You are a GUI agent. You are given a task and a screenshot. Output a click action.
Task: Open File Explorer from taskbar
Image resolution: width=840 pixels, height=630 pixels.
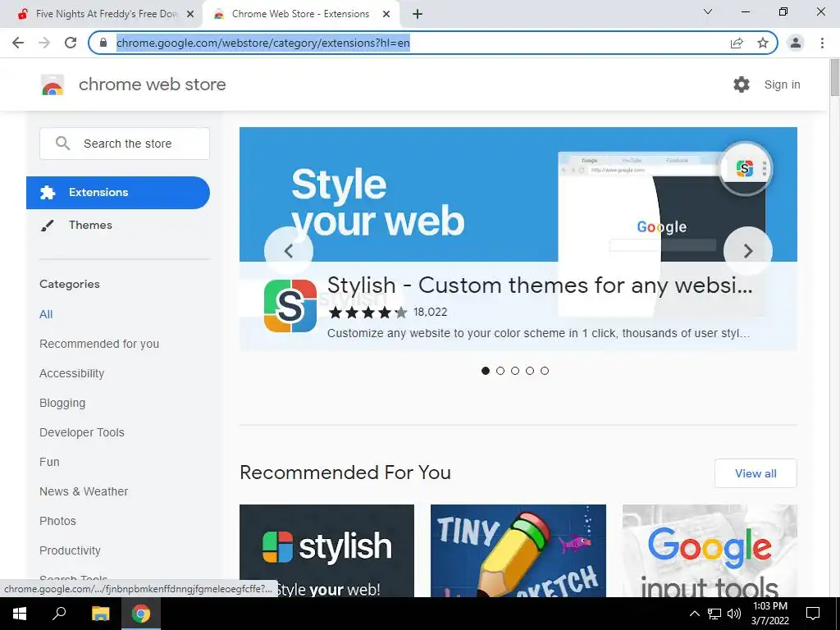click(x=100, y=614)
